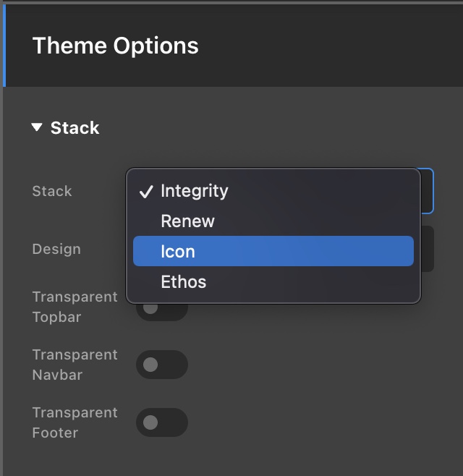Enable the Transparent Navbar switch
This screenshot has width=463, height=476.
(161, 365)
